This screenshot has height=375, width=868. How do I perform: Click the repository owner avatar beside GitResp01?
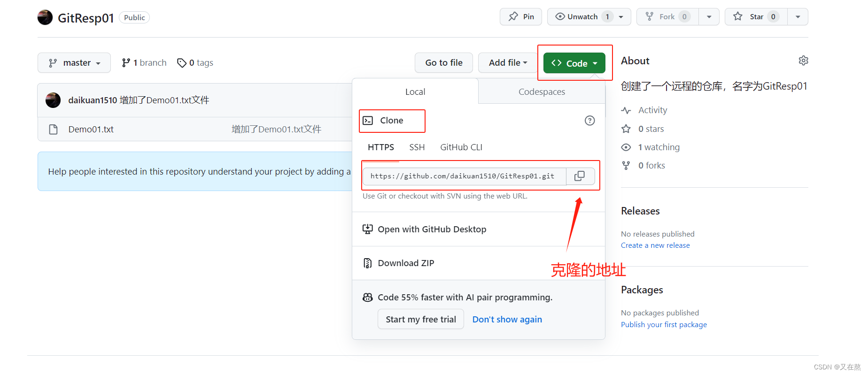pos(45,17)
